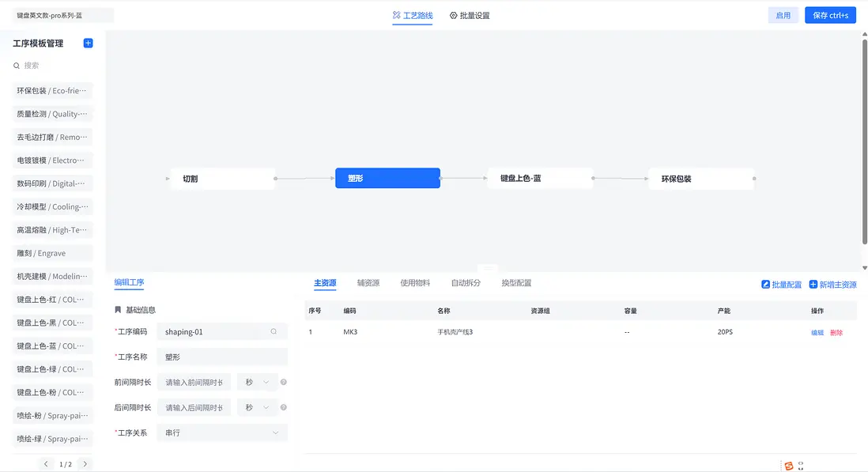
Task: Click the bookmark icon beside 基础信息
Action: coord(117,310)
